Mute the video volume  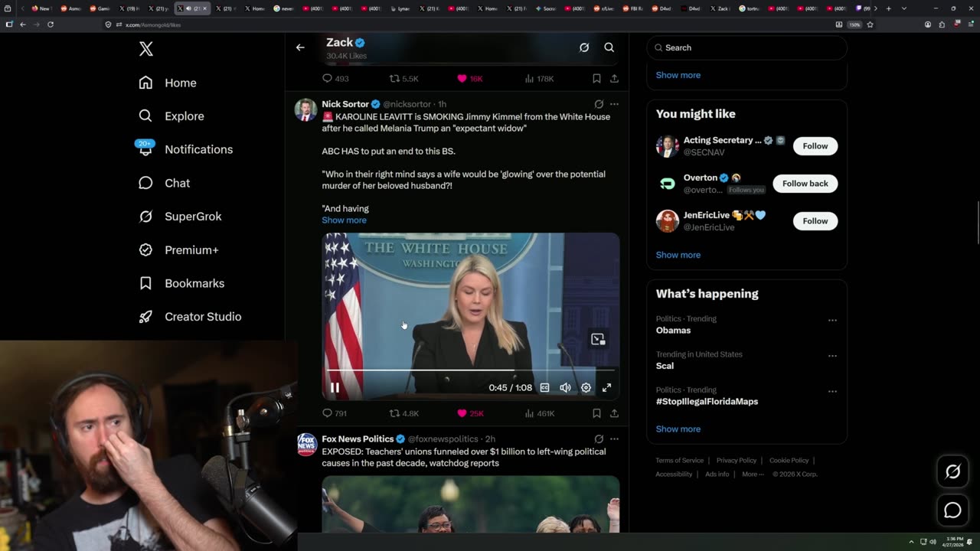point(565,388)
